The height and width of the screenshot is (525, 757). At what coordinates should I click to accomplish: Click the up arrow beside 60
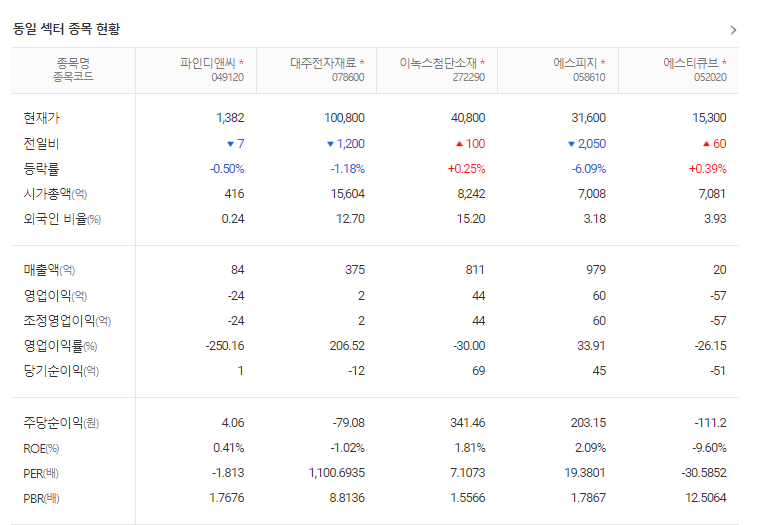point(706,143)
